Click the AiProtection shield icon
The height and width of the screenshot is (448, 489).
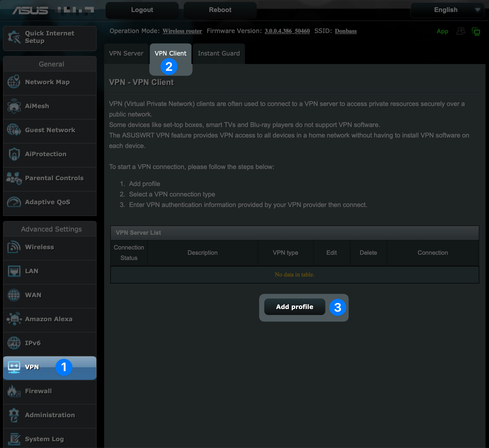(x=14, y=154)
